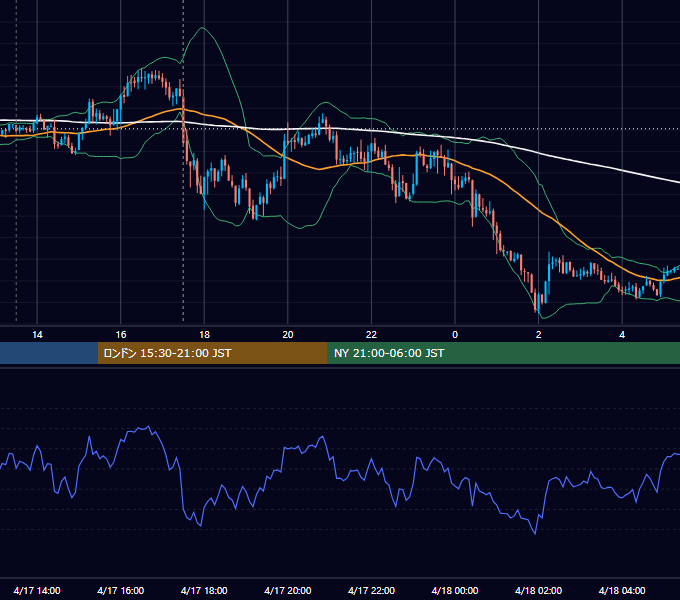Click the 4/18 02:00 date label
Image resolution: width=680 pixels, height=600 pixels.
click(538, 590)
